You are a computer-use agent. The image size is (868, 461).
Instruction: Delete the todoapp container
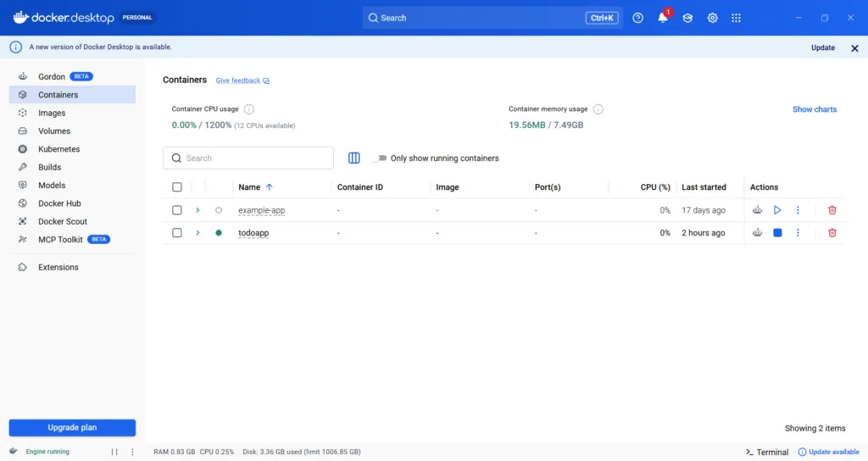(832, 233)
